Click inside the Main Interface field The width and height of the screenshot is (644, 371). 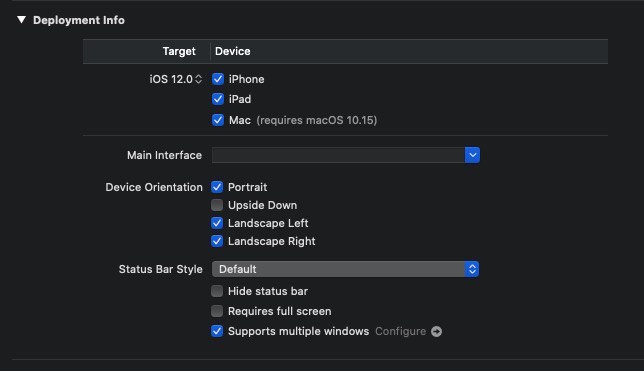(338, 155)
